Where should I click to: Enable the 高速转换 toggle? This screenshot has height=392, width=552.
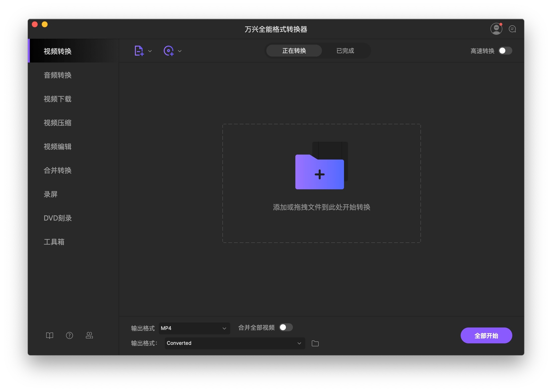(x=505, y=51)
